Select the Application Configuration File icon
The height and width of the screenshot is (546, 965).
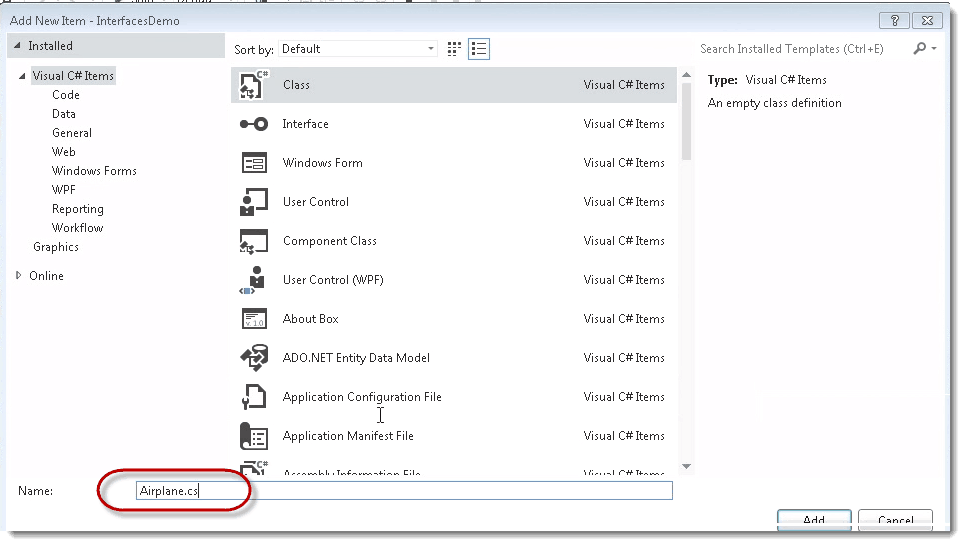254,397
